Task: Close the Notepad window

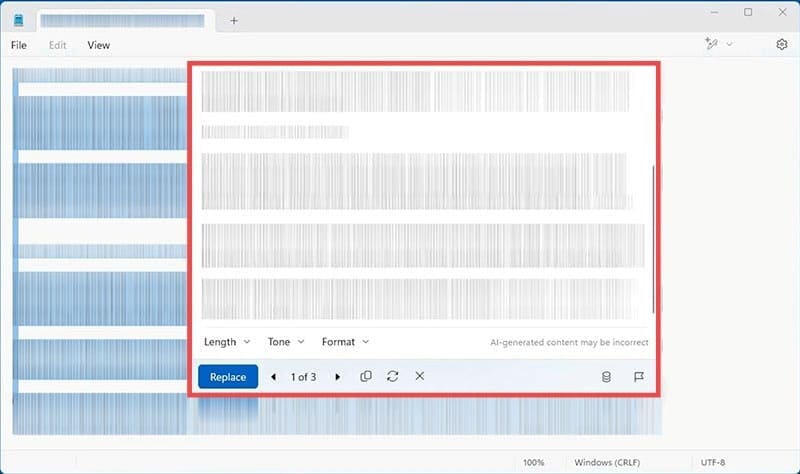Action: tap(782, 12)
